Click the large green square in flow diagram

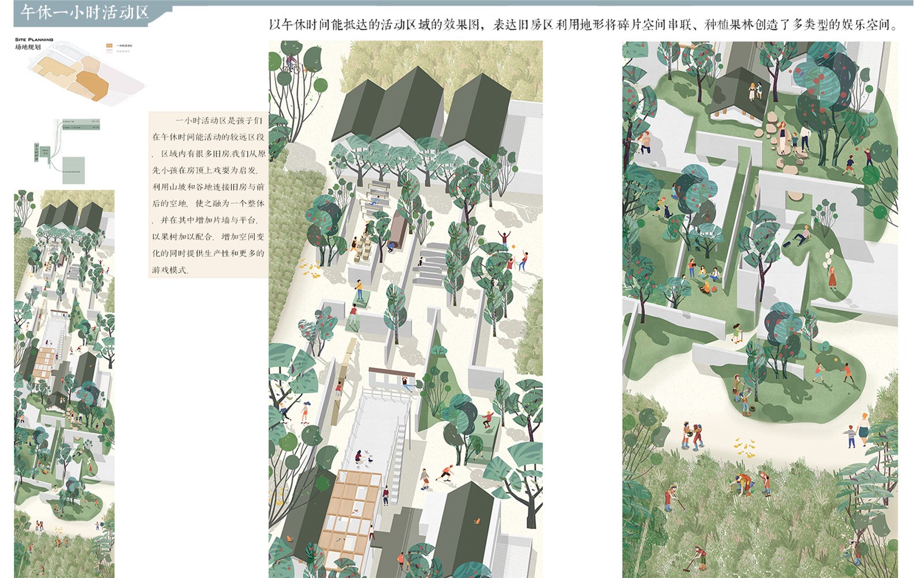(73, 171)
